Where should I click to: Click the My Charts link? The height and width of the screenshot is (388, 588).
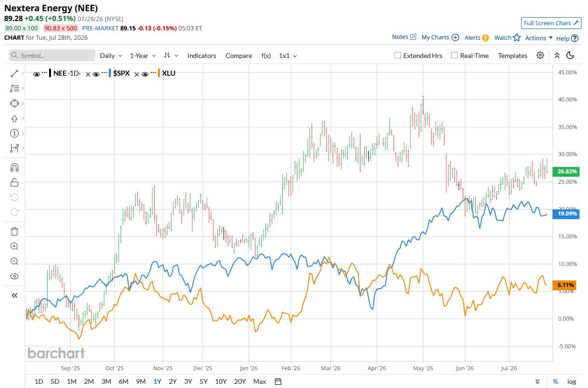435,37
